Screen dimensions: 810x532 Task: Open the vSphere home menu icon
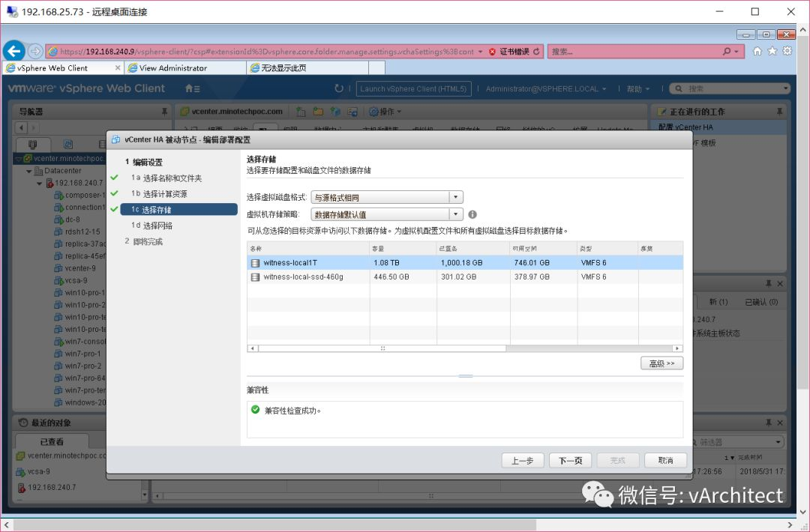click(x=192, y=88)
